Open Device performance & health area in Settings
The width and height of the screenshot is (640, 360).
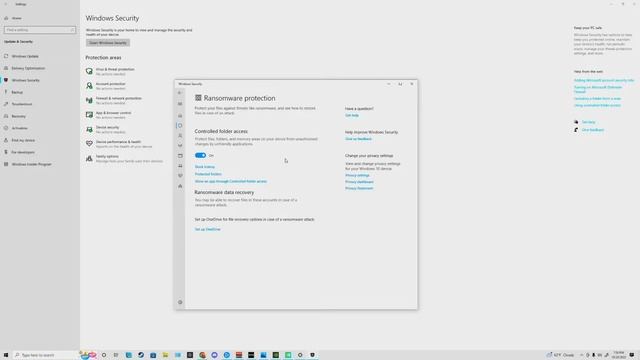[x=119, y=144]
